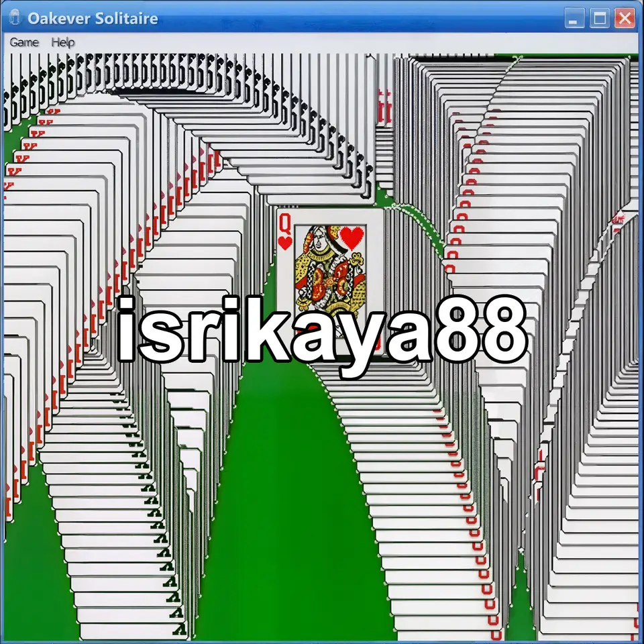644x644 pixels.
Task: Open the Help menu
Action: [x=63, y=42]
